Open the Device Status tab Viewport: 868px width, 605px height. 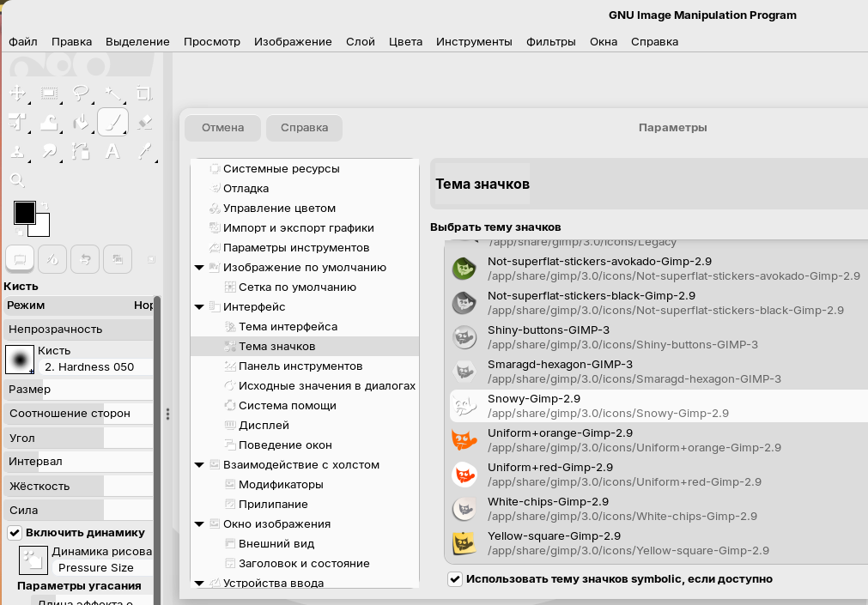(52, 259)
